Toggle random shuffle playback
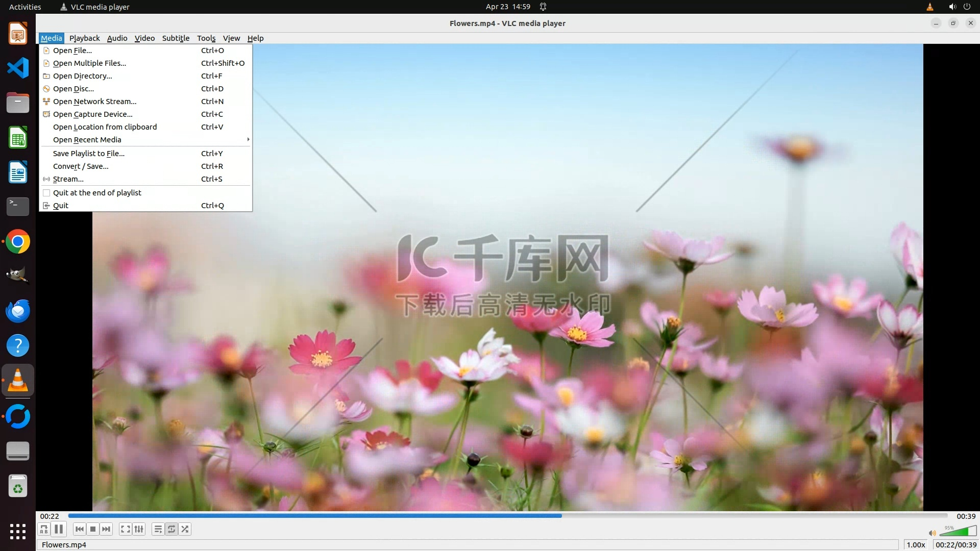 pos(185,530)
